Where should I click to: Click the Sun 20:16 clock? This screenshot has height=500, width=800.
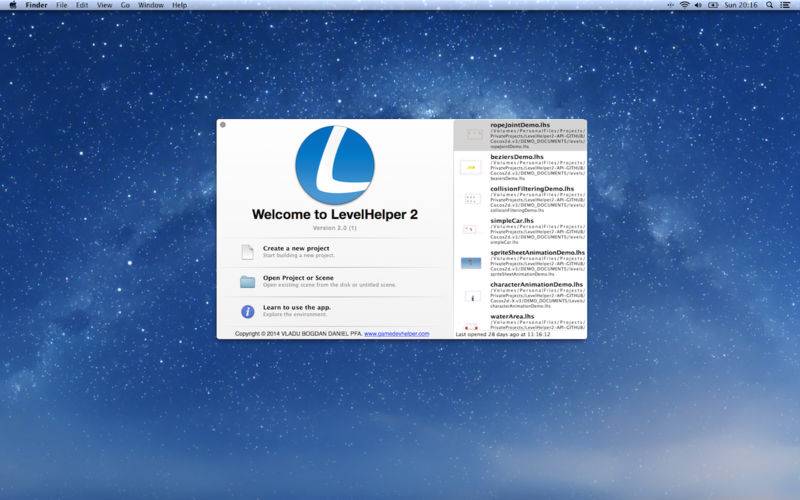741,5
